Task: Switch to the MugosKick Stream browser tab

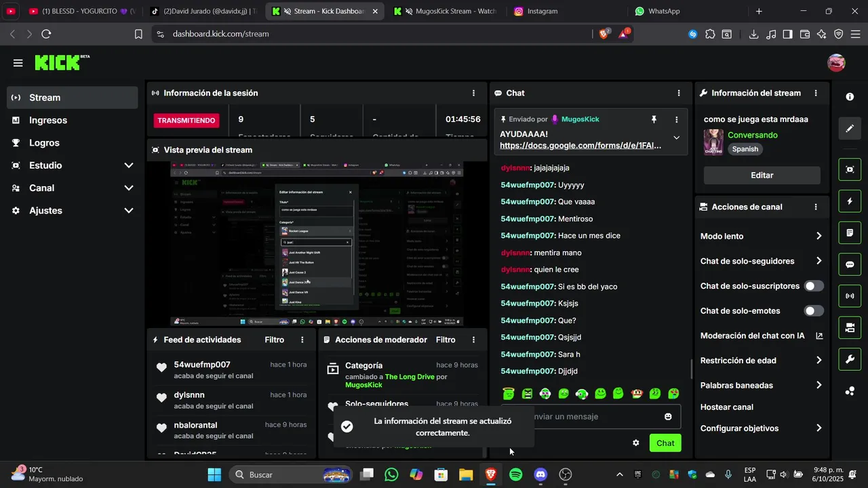Action: click(446, 12)
